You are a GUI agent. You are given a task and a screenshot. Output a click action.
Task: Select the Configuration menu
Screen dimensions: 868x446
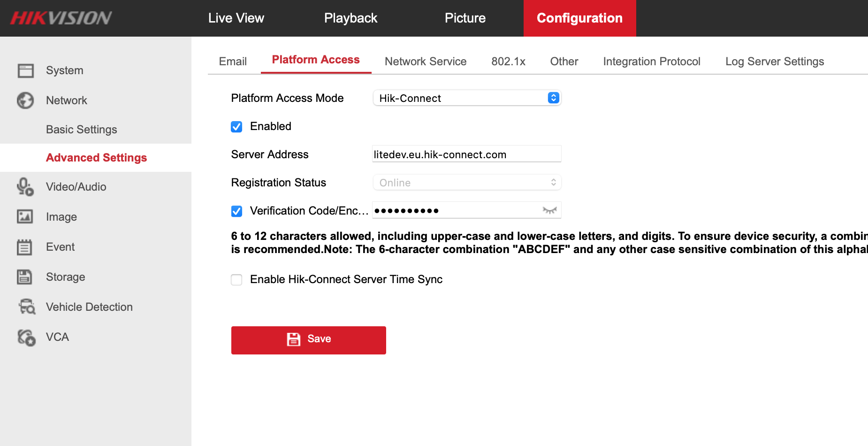tap(579, 18)
